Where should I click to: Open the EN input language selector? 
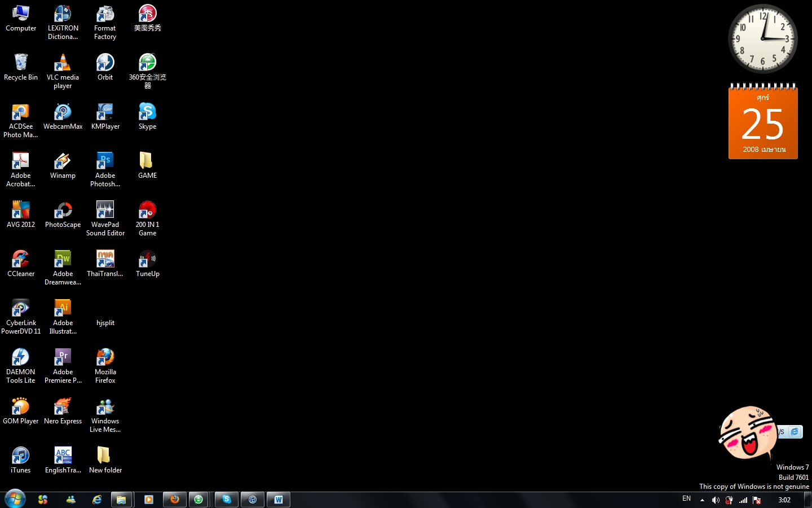[686, 499]
